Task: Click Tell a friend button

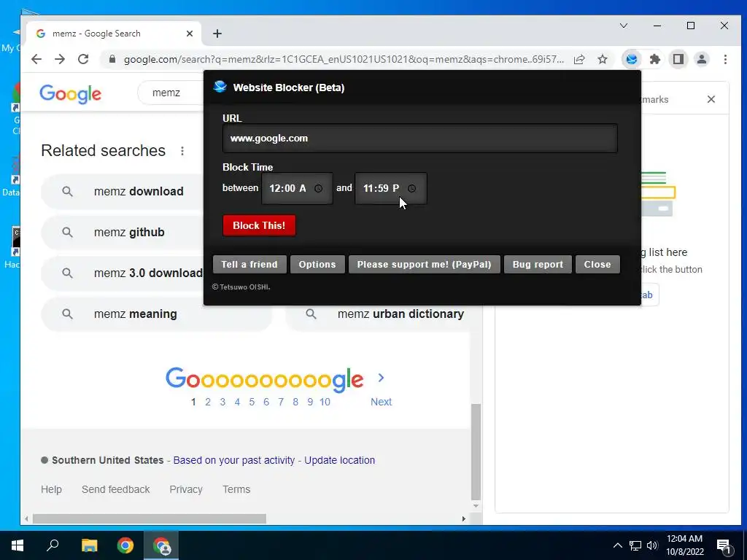Action: (x=249, y=264)
